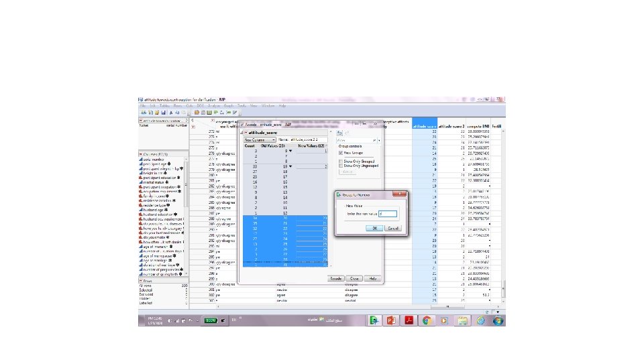Click Help button in Recode window
Viewport: 644px width, 362px height.
pos(372,278)
